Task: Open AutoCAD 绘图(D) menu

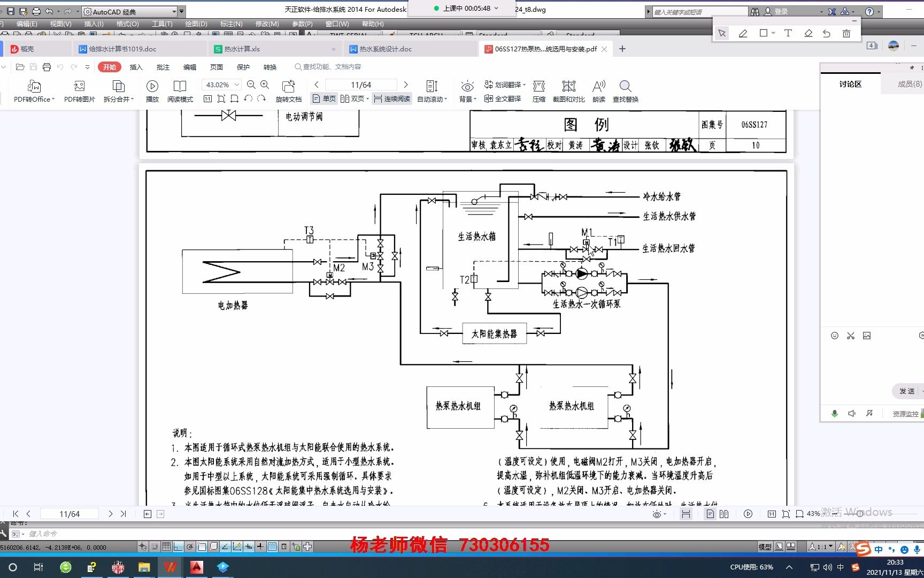Action: click(x=196, y=24)
